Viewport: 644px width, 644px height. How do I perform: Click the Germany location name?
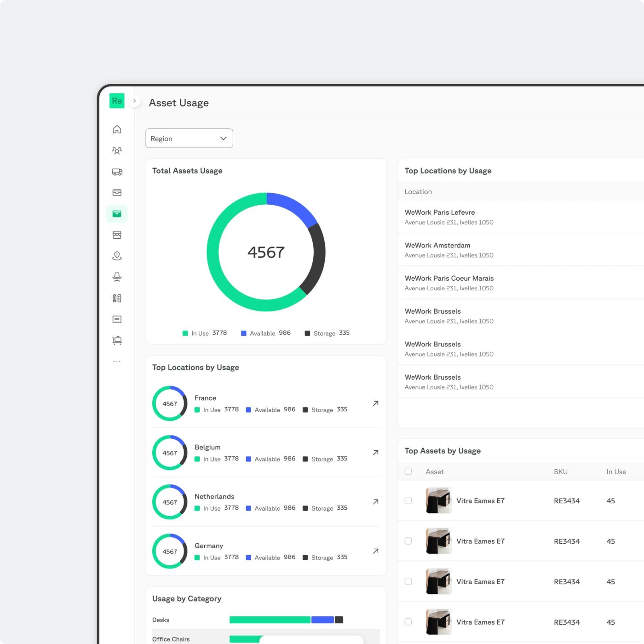coord(209,546)
